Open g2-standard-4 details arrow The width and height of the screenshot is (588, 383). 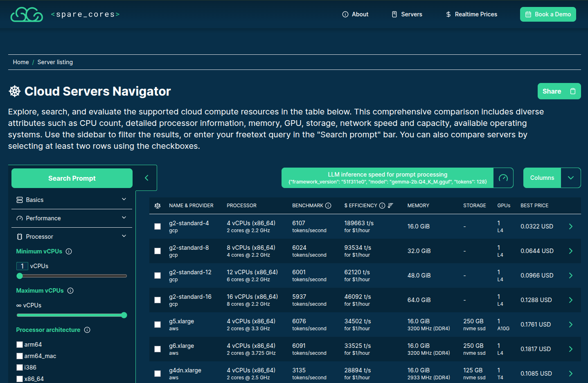tap(571, 226)
